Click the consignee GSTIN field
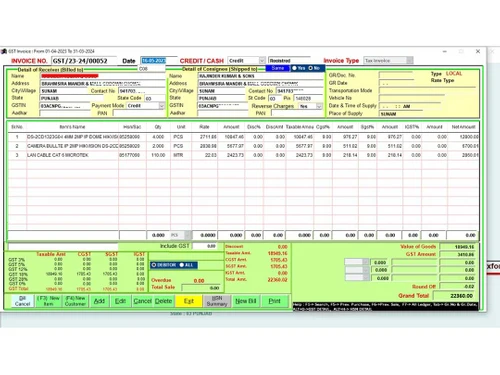 pos(223,106)
